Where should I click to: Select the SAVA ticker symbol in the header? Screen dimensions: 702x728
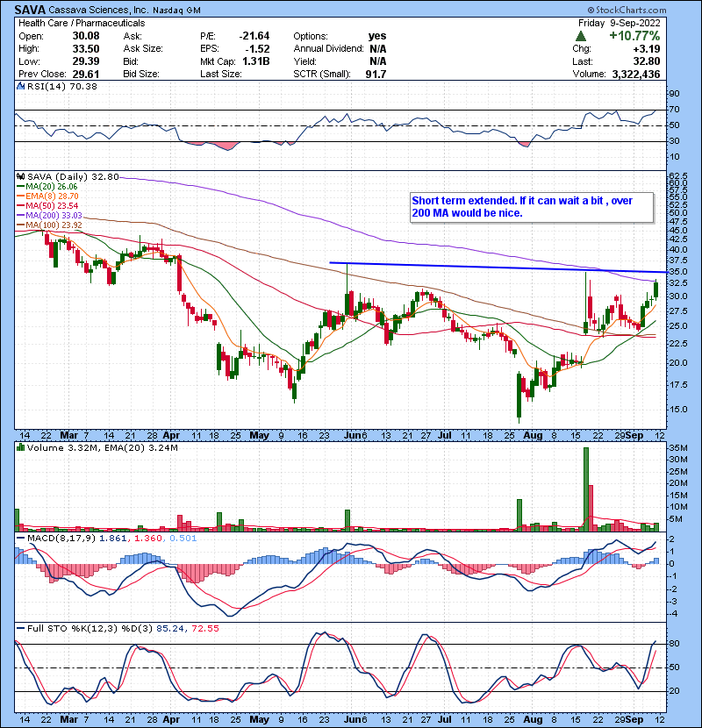(30, 10)
